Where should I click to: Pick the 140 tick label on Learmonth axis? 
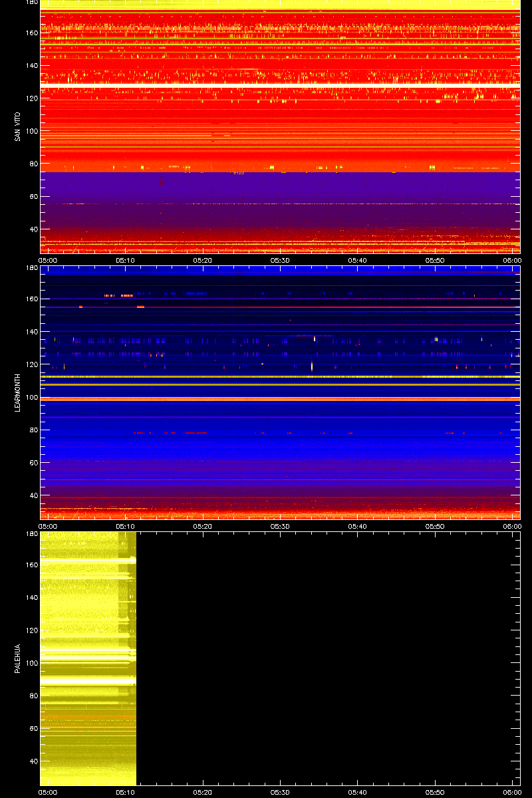click(31, 331)
